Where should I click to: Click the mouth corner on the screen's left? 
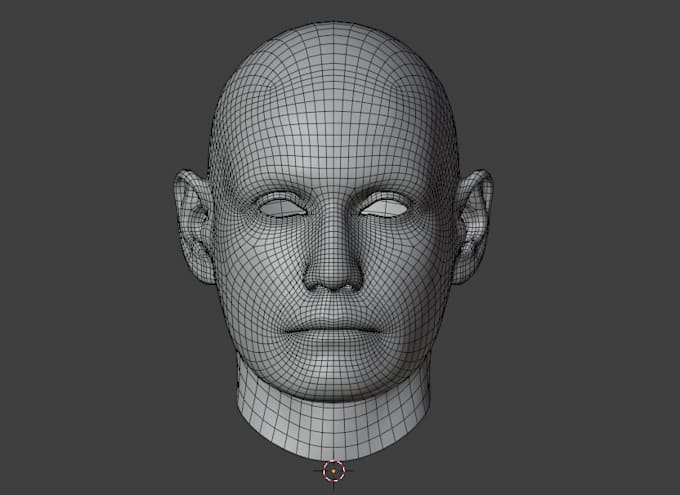286,331
